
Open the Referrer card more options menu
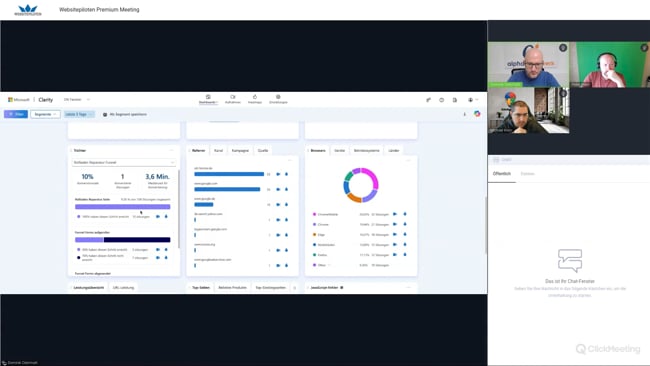coord(290,160)
